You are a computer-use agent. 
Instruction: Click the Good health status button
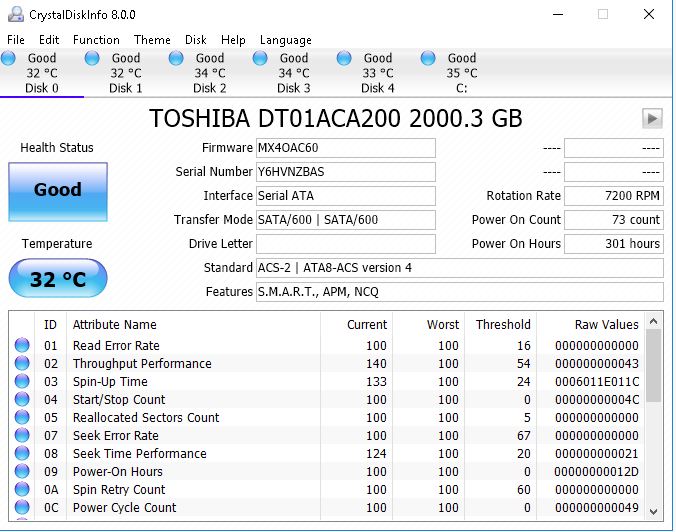point(57,190)
